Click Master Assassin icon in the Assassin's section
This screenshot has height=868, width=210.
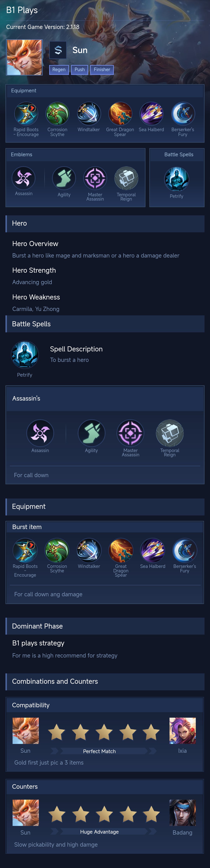click(x=130, y=433)
